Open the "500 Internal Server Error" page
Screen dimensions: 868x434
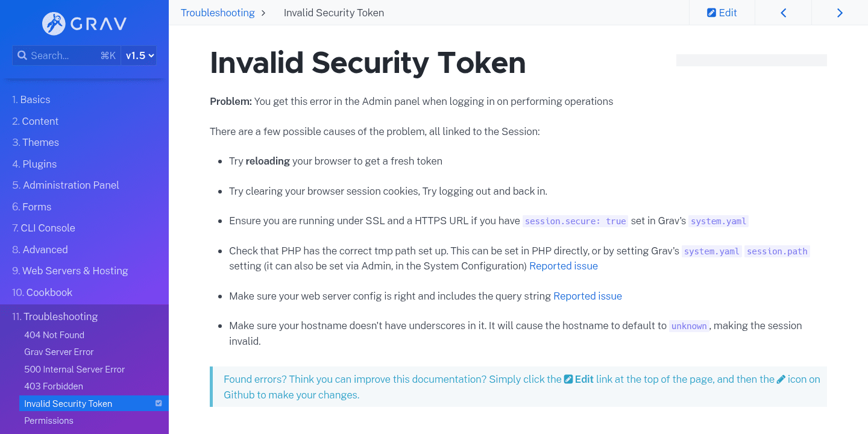coord(74,369)
